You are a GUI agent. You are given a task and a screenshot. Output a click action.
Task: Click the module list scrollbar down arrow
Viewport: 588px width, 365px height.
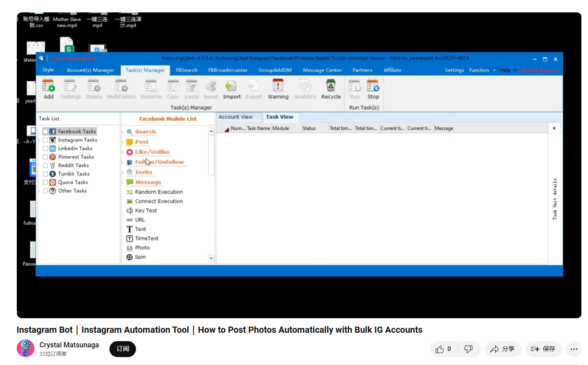pyautogui.click(x=211, y=258)
